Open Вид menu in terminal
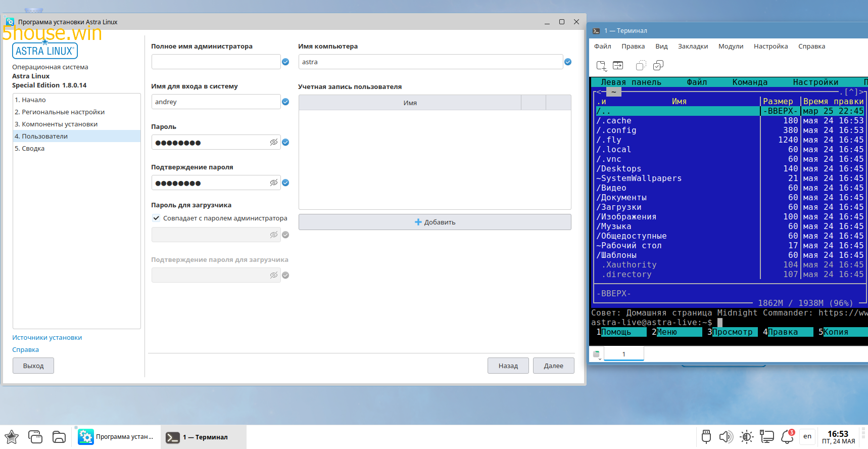868x449 pixels. click(661, 46)
